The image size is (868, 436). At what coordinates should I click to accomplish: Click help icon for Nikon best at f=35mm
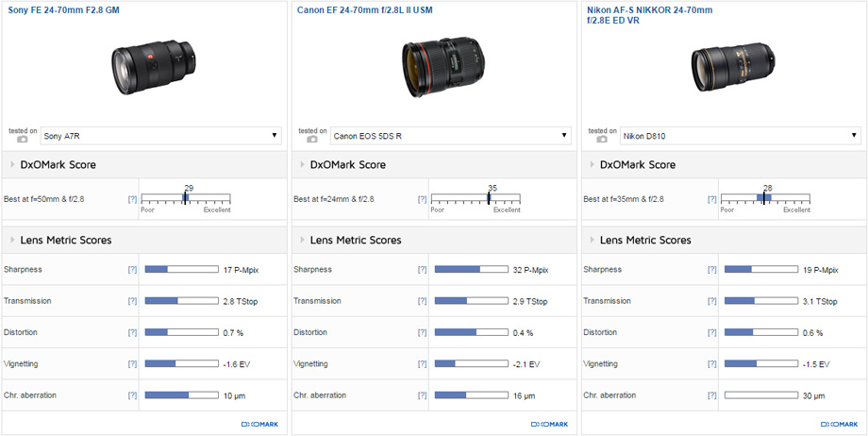pyautogui.click(x=711, y=199)
